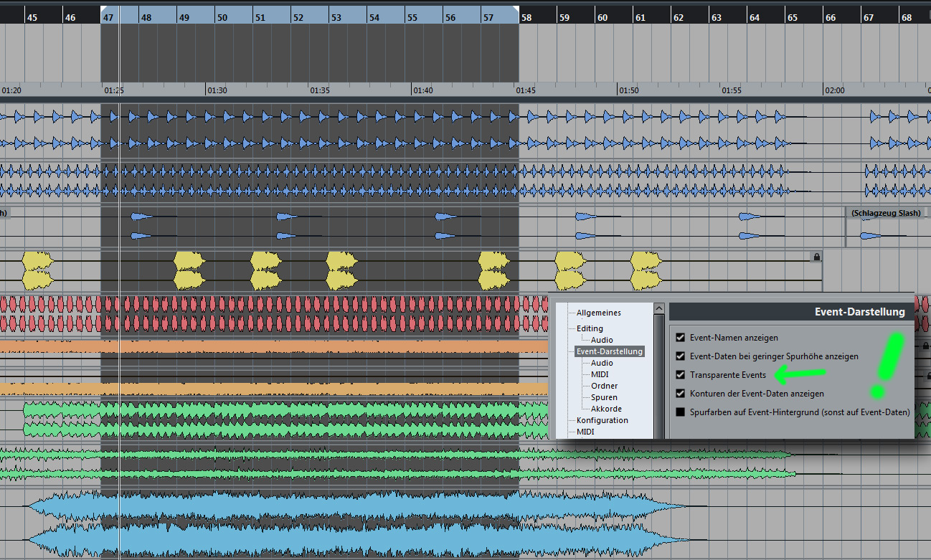Open the Konfiguration preferences entry
Image resolution: width=931 pixels, height=560 pixels.
602,420
